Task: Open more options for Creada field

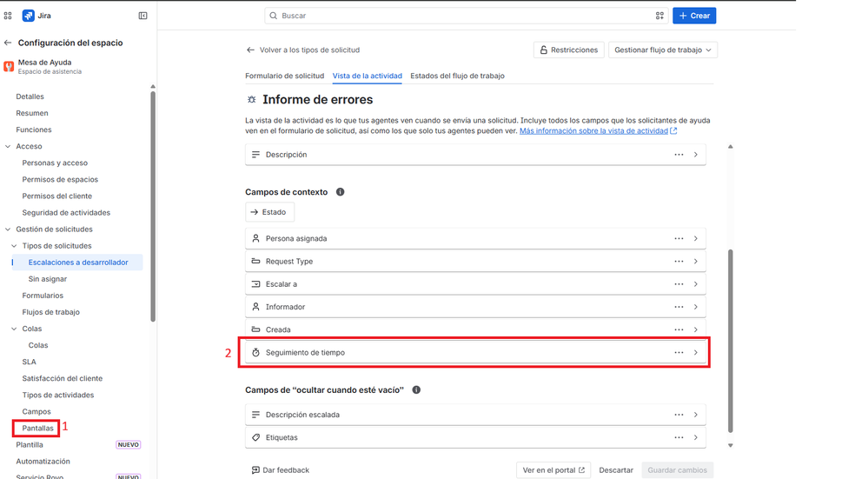Action: click(x=679, y=329)
